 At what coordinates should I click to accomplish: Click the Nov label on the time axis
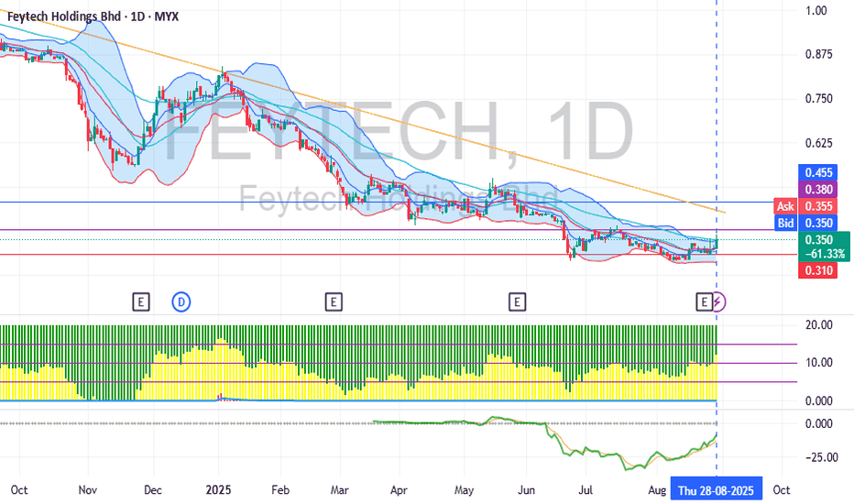88,490
